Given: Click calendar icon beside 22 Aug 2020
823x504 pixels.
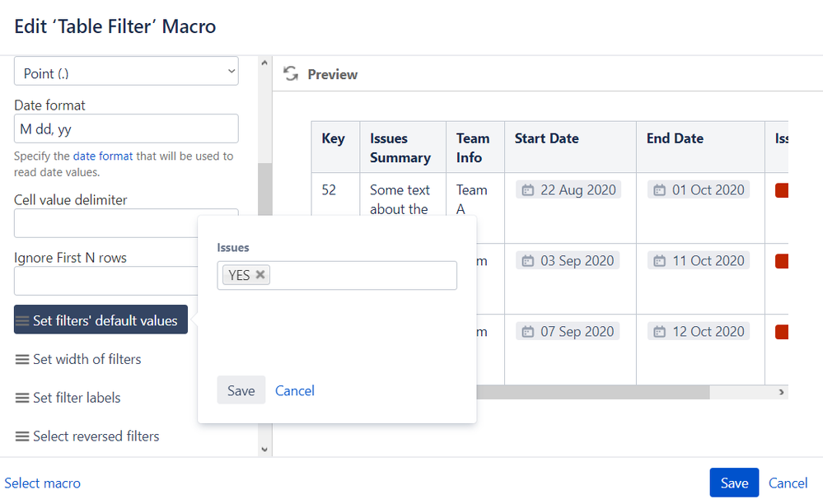Looking at the screenshot, I should [x=527, y=190].
